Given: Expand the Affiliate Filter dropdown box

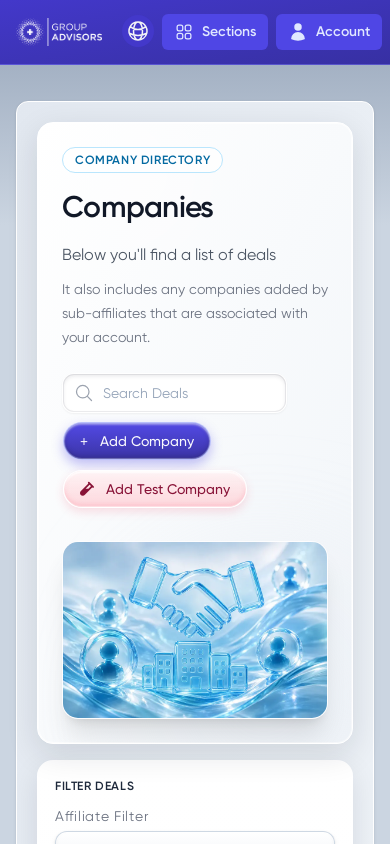Looking at the screenshot, I should point(195,838).
